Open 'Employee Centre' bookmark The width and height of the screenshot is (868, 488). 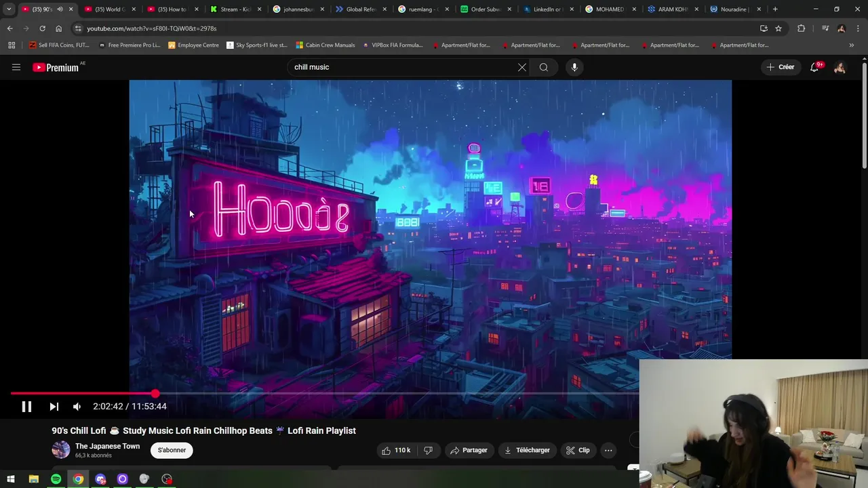pos(193,45)
